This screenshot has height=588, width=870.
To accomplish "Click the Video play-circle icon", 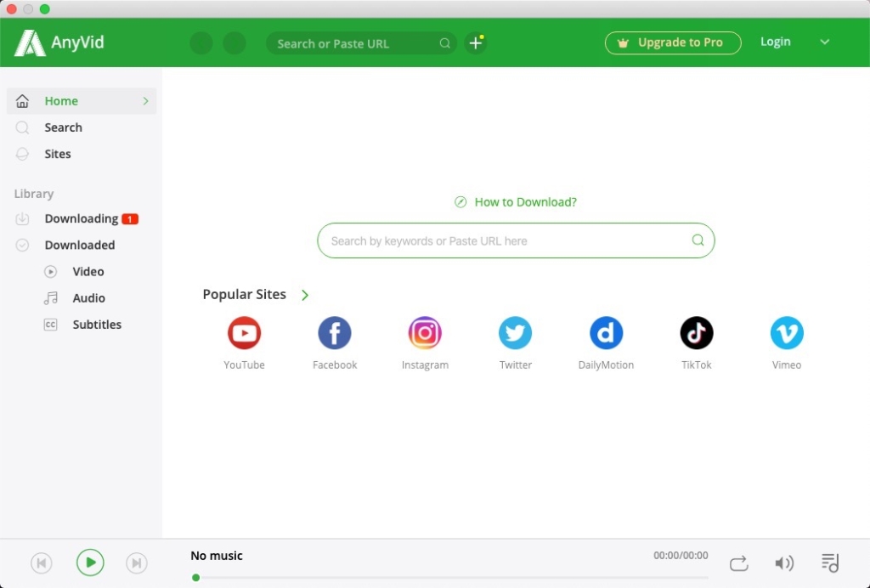I will click(50, 272).
